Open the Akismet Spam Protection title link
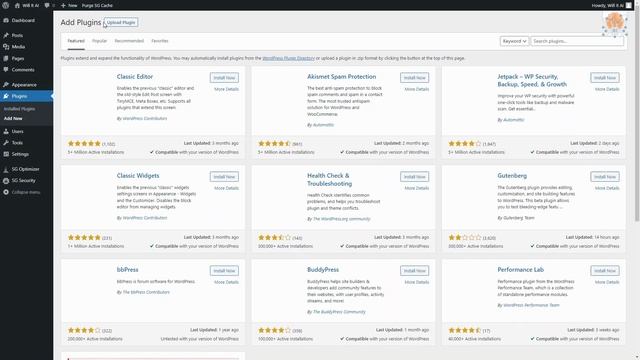 coord(342,77)
